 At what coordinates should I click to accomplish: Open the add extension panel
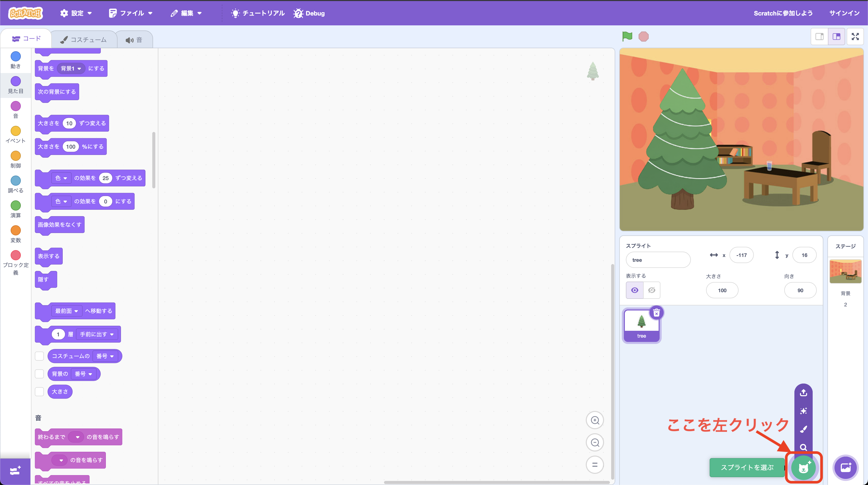(15, 471)
